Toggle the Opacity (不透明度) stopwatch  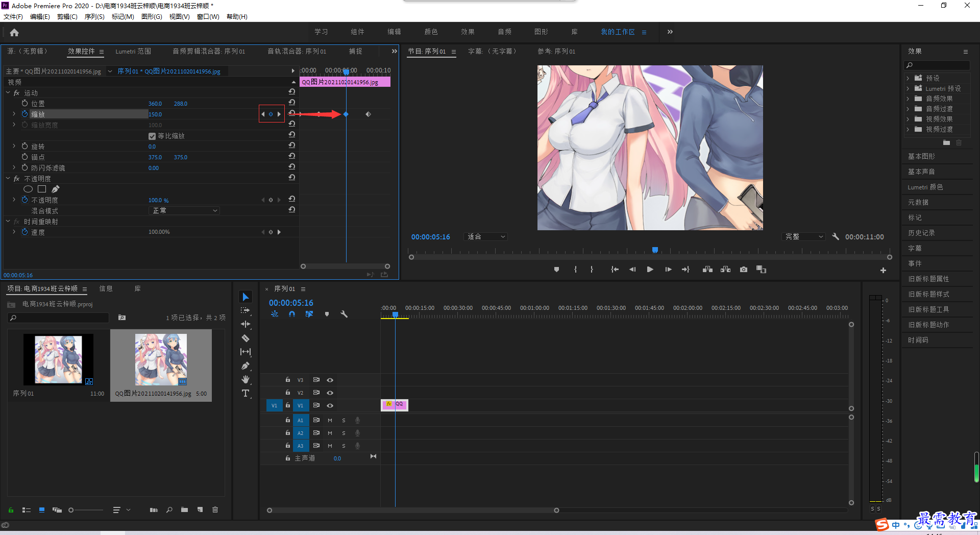24,200
